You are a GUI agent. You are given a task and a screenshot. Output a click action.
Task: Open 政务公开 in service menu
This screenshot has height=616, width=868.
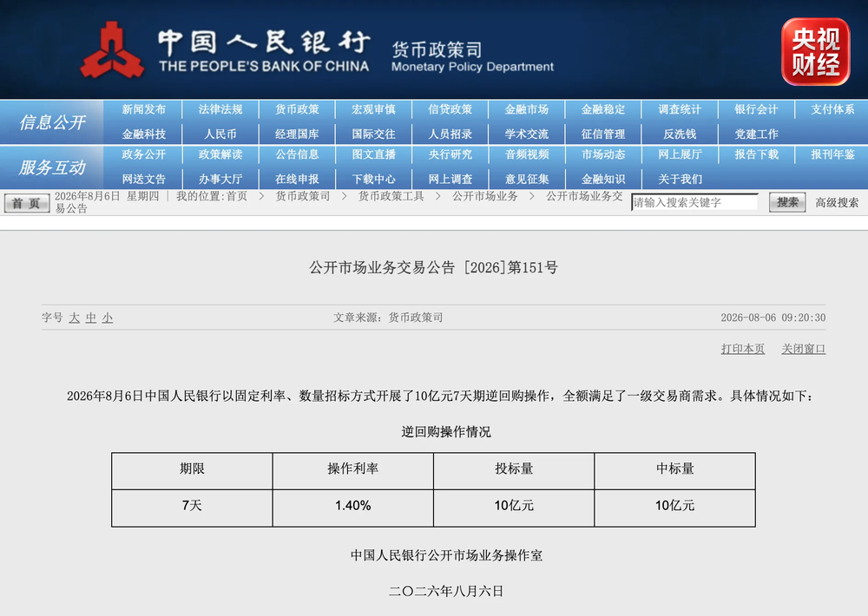(x=144, y=154)
